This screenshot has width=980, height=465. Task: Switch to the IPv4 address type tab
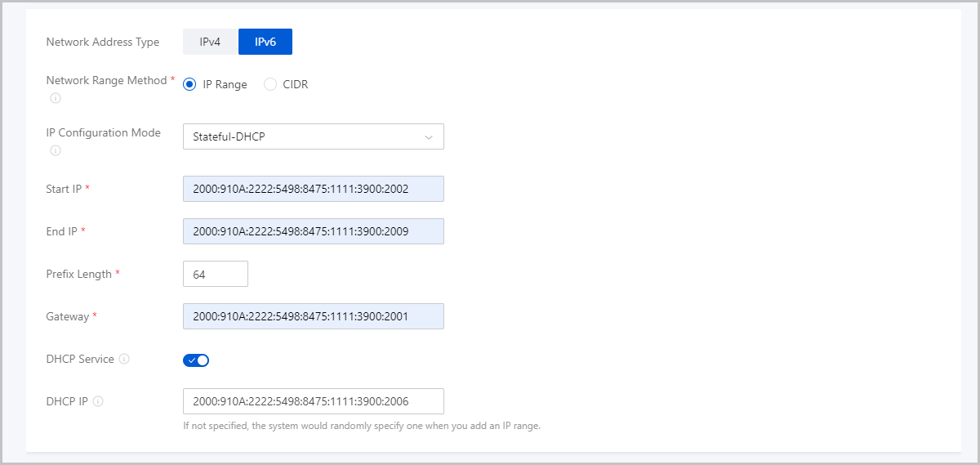coord(210,42)
